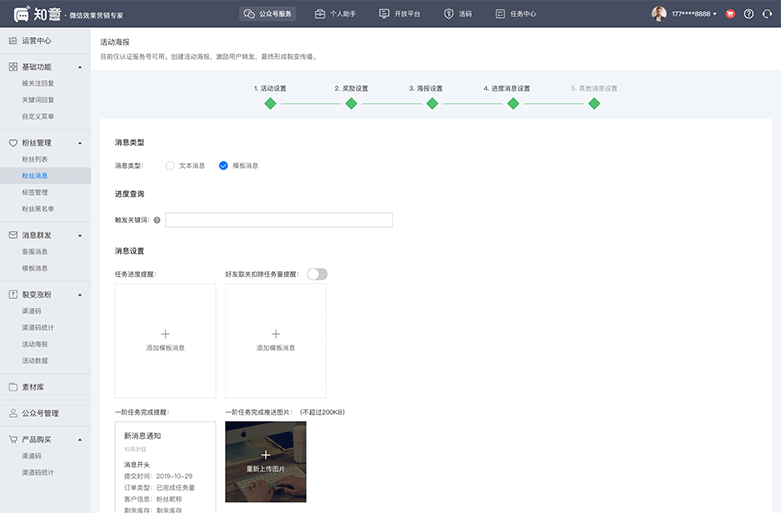Viewport: 781px width, 513px height.
Task: Go to step 2. 奖励设置 label
Action: pos(351,88)
